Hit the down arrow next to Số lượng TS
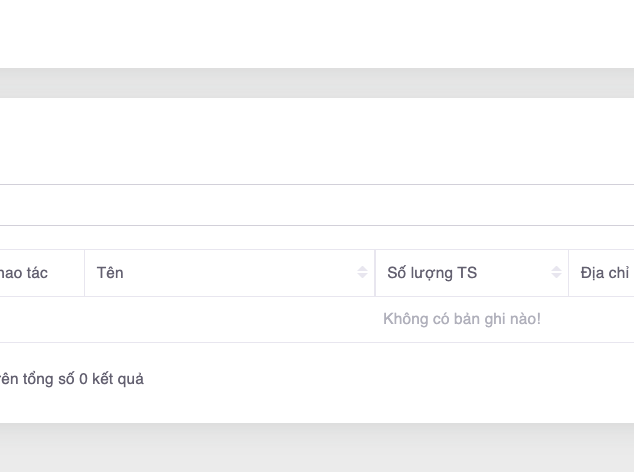Viewport: 634px width, 472px height. [x=556, y=277]
